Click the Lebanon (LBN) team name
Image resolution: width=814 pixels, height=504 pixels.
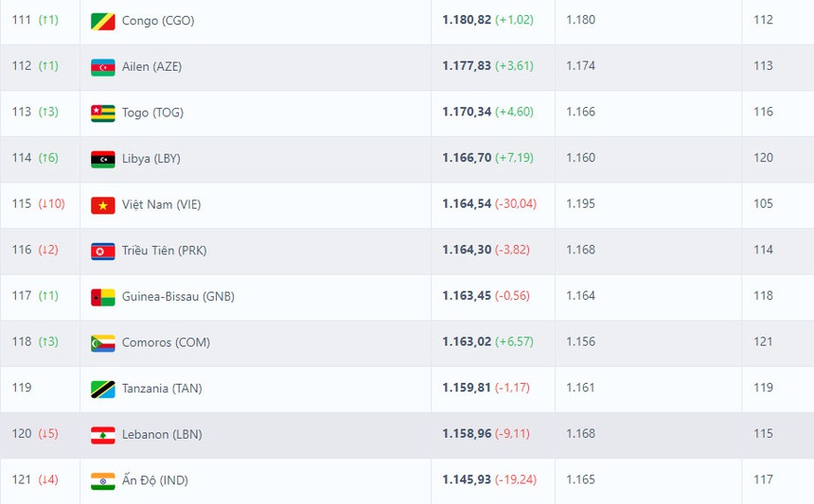[x=162, y=434]
